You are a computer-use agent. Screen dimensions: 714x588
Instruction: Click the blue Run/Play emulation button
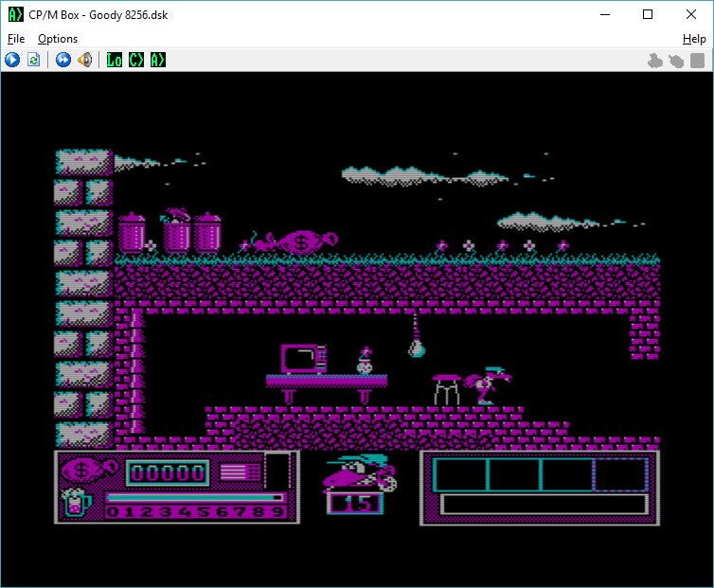(x=12, y=60)
